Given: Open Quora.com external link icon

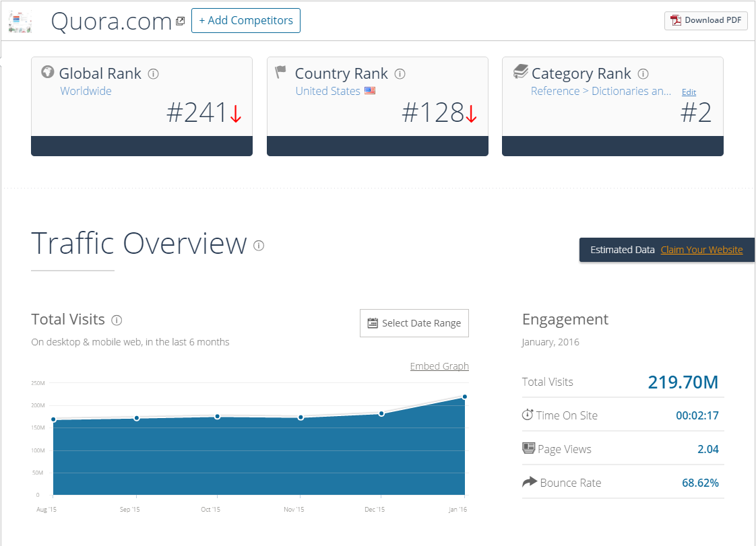Looking at the screenshot, I should click(181, 21).
